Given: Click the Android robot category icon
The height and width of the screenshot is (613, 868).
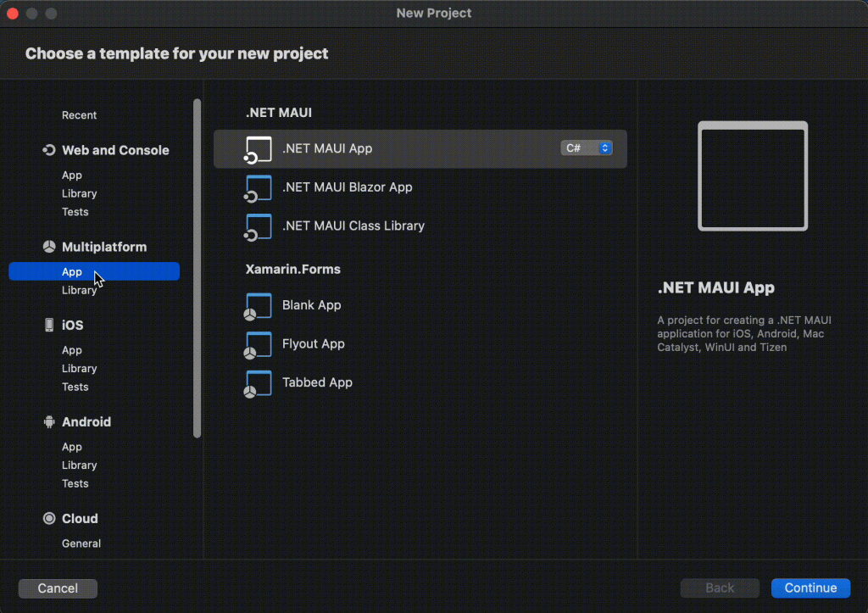Looking at the screenshot, I should pos(48,422).
